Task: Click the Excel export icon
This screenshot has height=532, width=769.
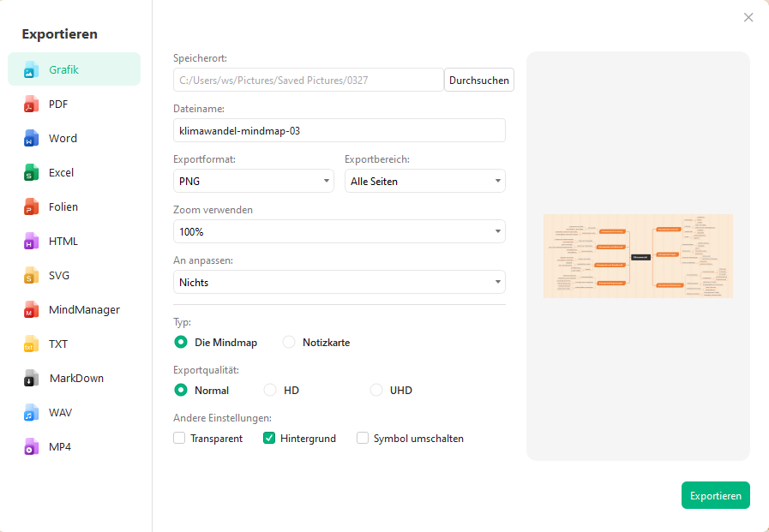Action: click(32, 173)
